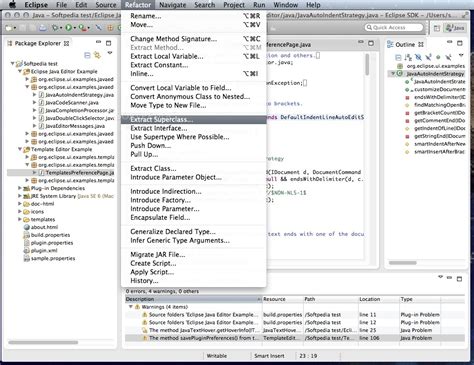Open the Source menu in menu bar
The image size is (474, 365).
[106, 5]
